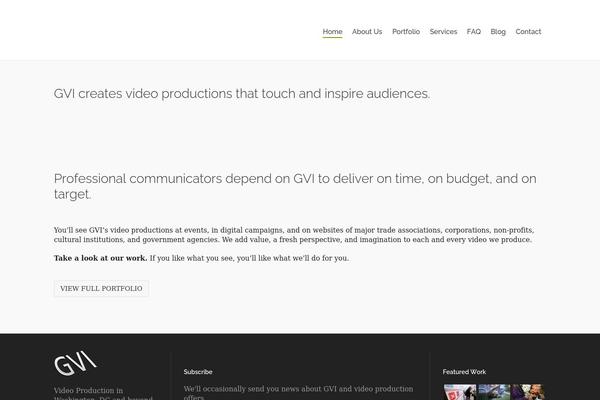Open the Portfolio menu link
Image resolution: width=600 pixels, height=400 pixels.
click(406, 32)
